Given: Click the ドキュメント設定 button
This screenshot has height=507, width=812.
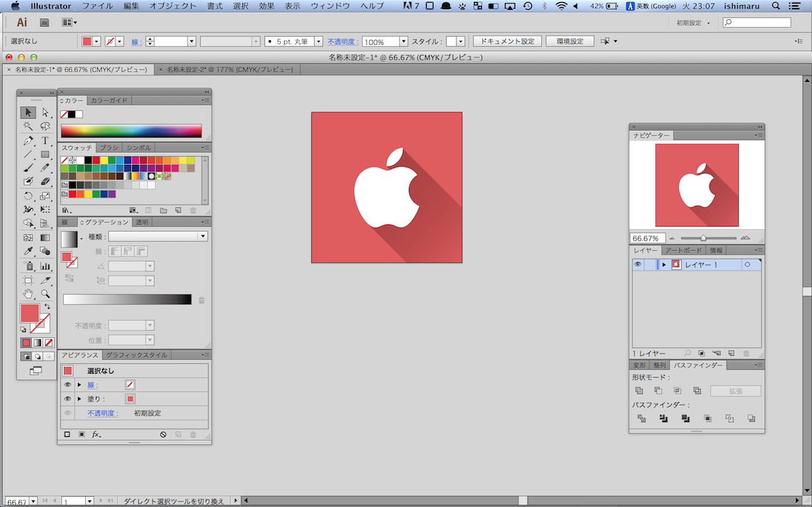Looking at the screenshot, I should click(x=507, y=41).
